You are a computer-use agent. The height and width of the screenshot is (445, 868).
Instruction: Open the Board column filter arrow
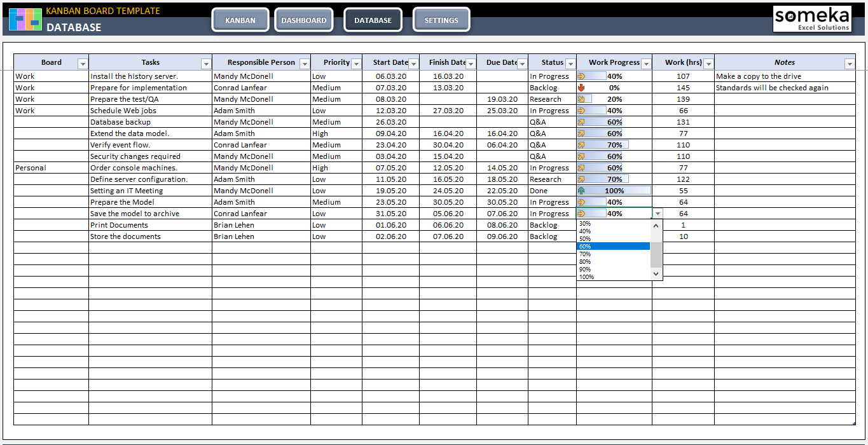82,64
